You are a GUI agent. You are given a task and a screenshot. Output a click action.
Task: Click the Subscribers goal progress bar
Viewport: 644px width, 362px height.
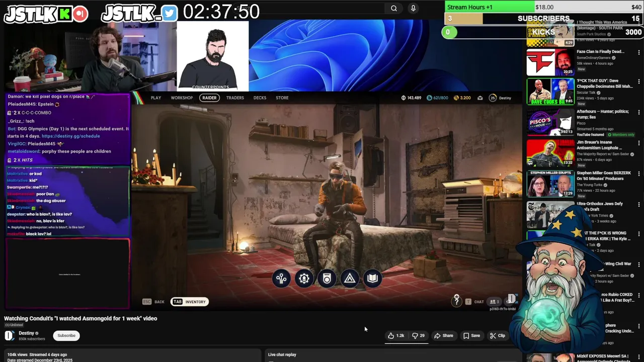point(544,19)
